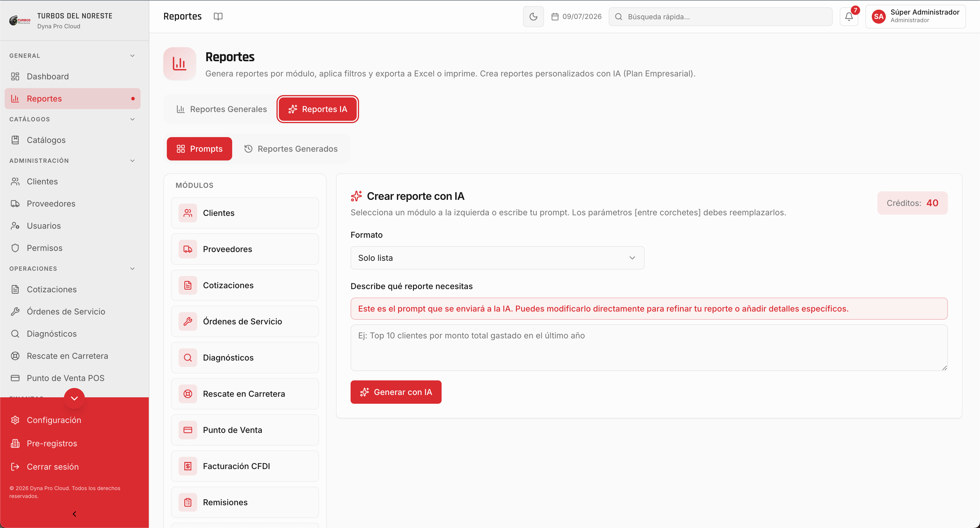980x528 pixels.
Task: Open Catálogos in the sidebar
Action: (72, 140)
